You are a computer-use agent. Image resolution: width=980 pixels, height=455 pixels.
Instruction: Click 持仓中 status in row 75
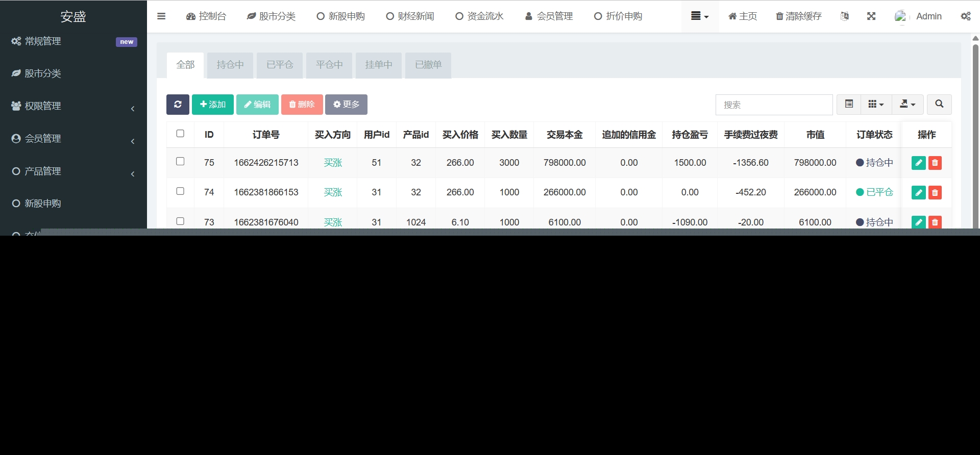pyautogui.click(x=874, y=163)
